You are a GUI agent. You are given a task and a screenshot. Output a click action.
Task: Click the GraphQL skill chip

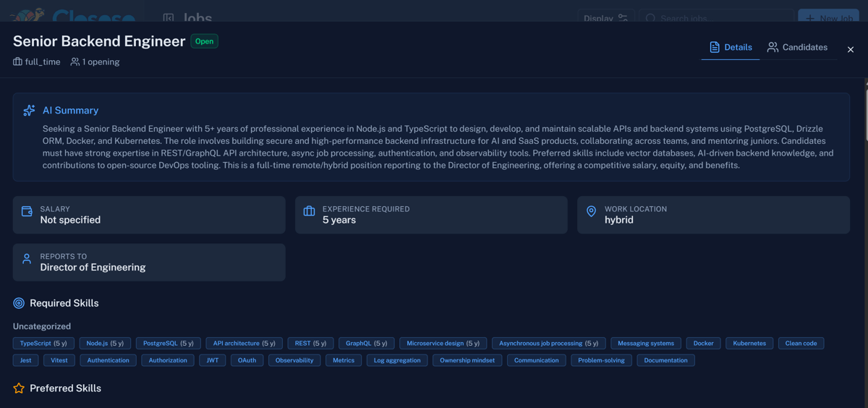pos(366,344)
